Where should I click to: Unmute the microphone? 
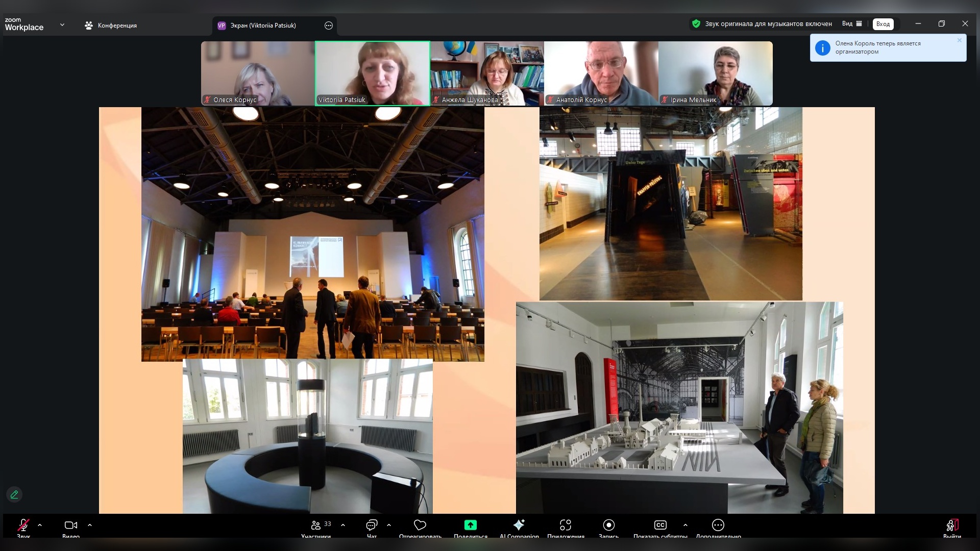[x=23, y=525]
